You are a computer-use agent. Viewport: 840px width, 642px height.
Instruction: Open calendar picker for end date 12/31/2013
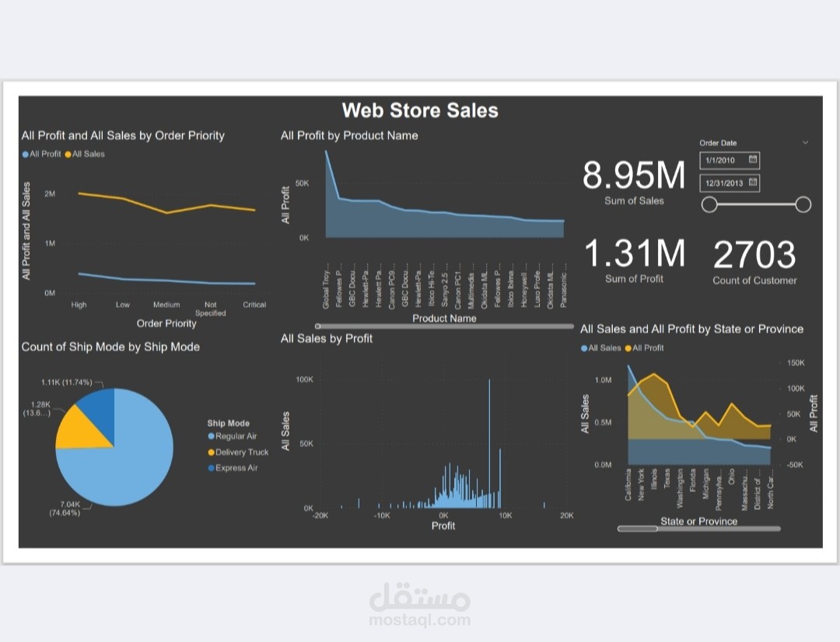pos(753,182)
